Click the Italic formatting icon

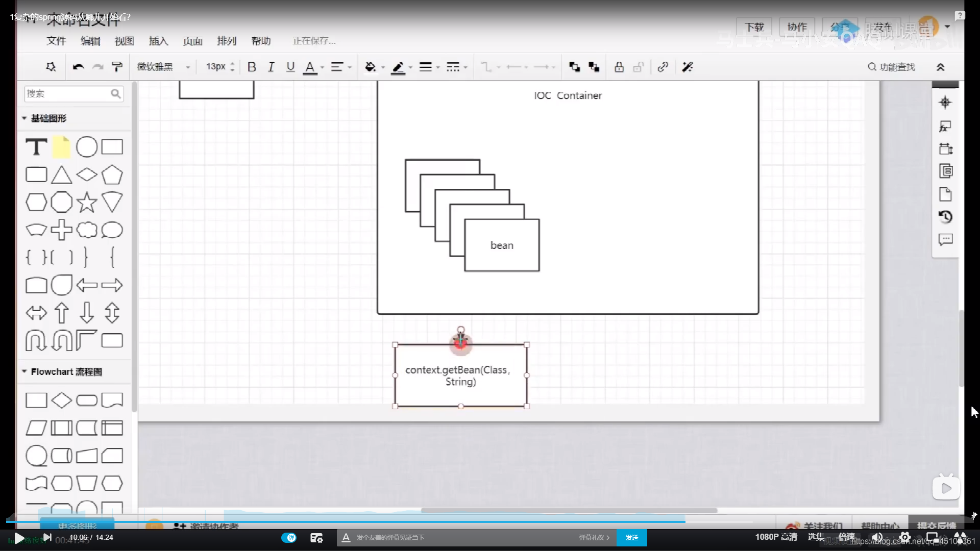[x=271, y=67]
